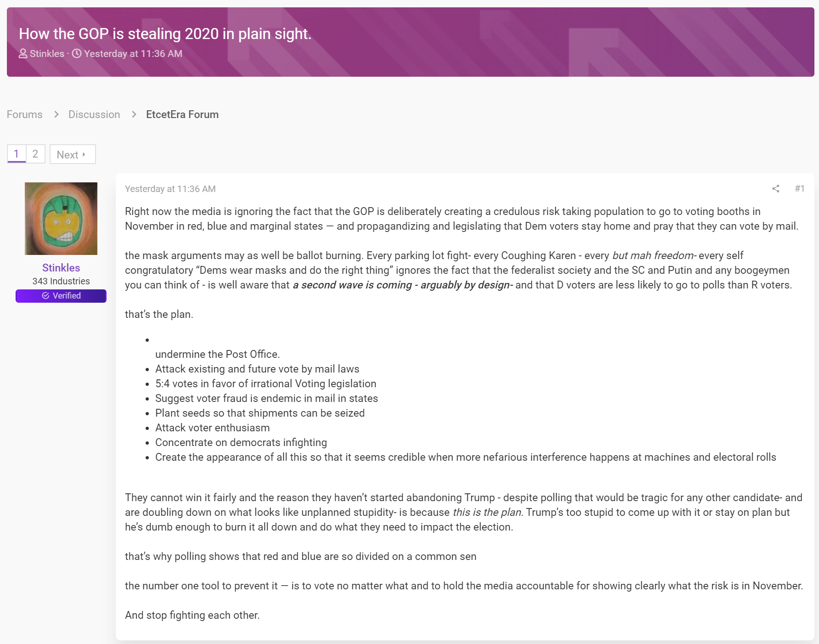Click the share icon on post #1
The image size is (819, 644).
[x=776, y=188]
